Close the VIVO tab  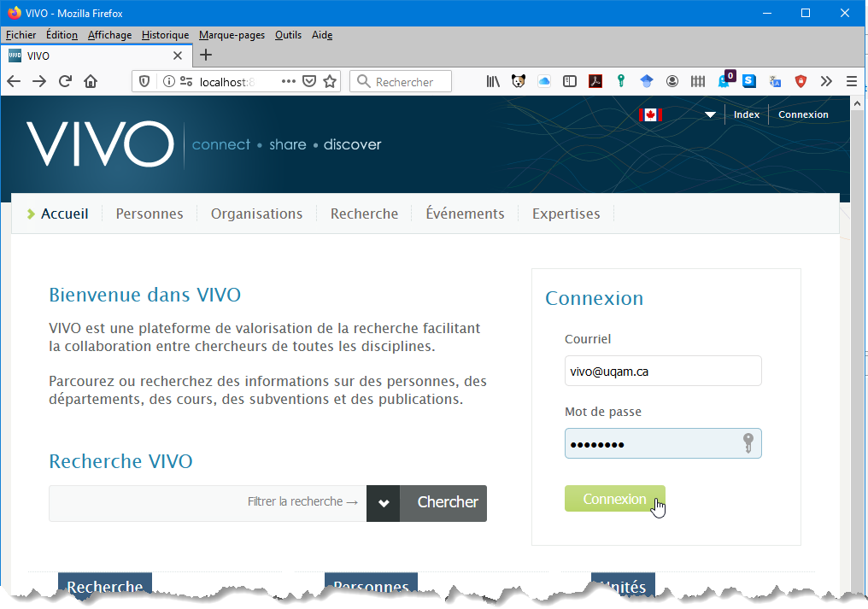click(x=178, y=56)
